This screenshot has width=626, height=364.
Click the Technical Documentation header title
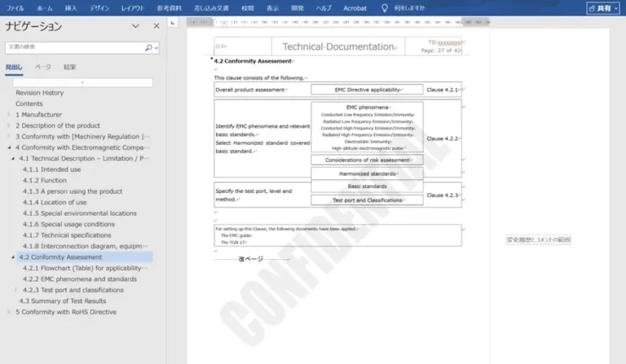340,46
